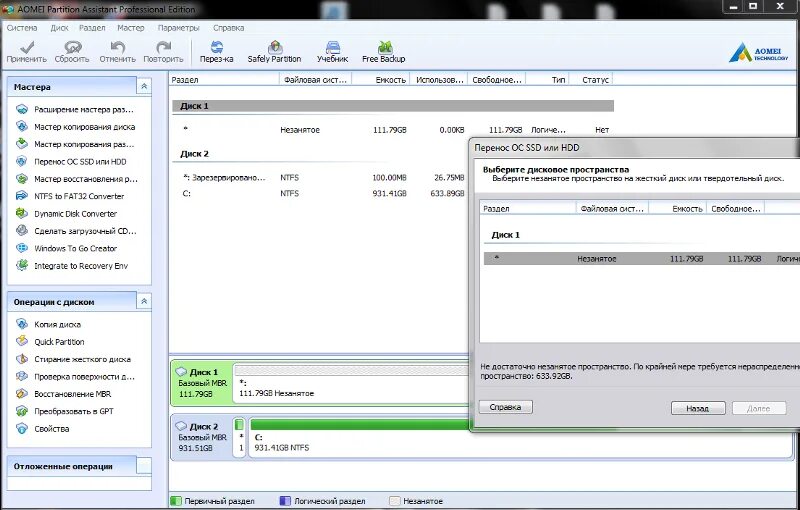The width and height of the screenshot is (800, 510).
Task: Click the Емкость column header in main list
Action: click(x=381, y=80)
